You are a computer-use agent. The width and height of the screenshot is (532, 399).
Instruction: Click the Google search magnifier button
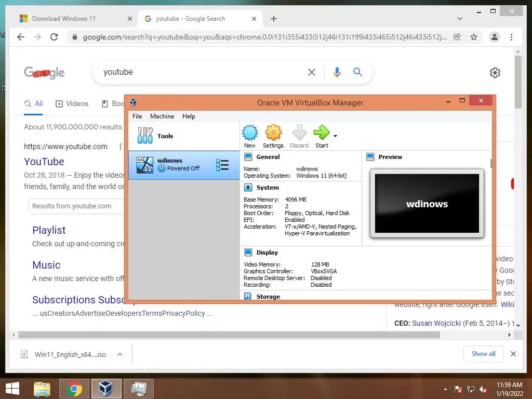click(357, 72)
